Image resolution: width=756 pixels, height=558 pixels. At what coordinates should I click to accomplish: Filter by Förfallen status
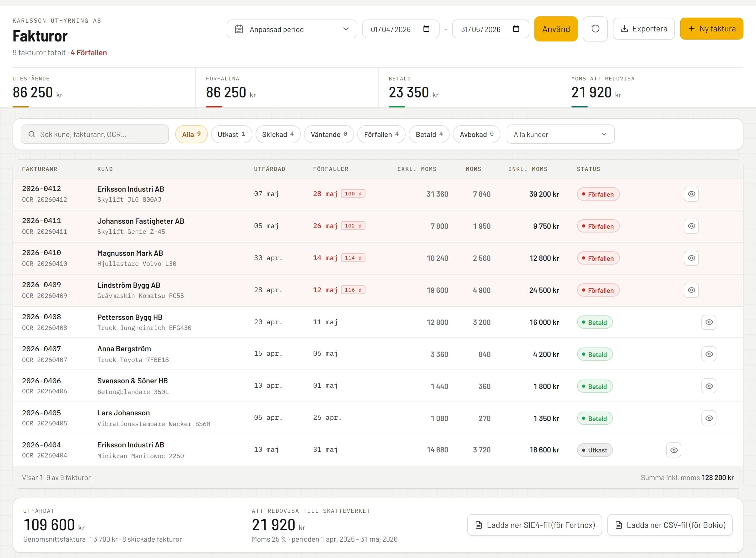[381, 134]
